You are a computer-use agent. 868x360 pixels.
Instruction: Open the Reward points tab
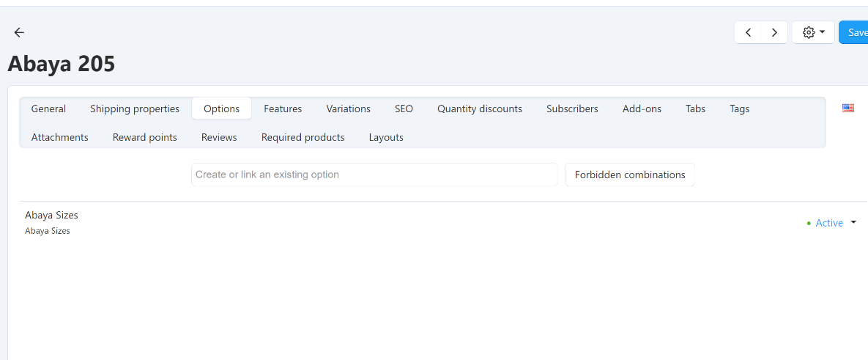click(144, 137)
